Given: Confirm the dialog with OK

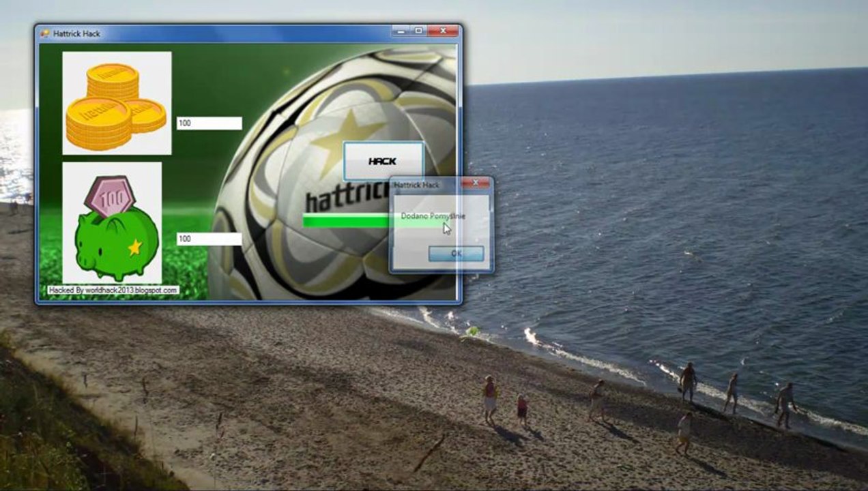Looking at the screenshot, I should (457, 253).
